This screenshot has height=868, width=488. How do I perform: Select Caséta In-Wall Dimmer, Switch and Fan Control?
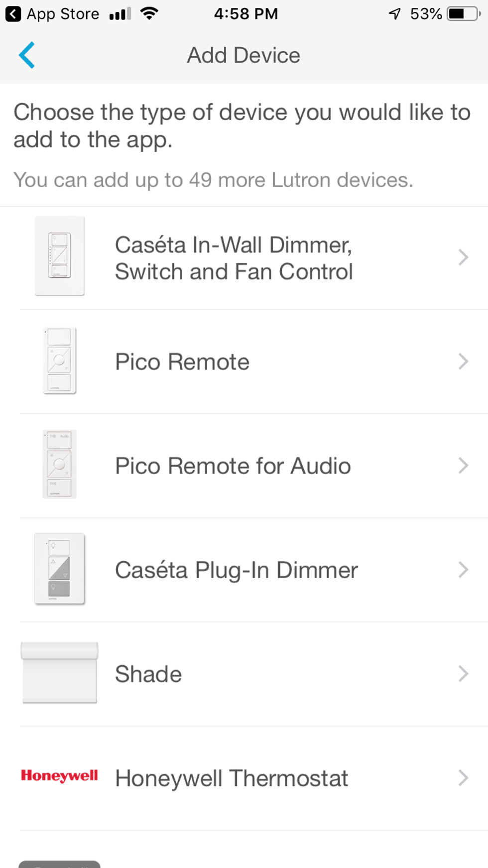click(234, 258)
